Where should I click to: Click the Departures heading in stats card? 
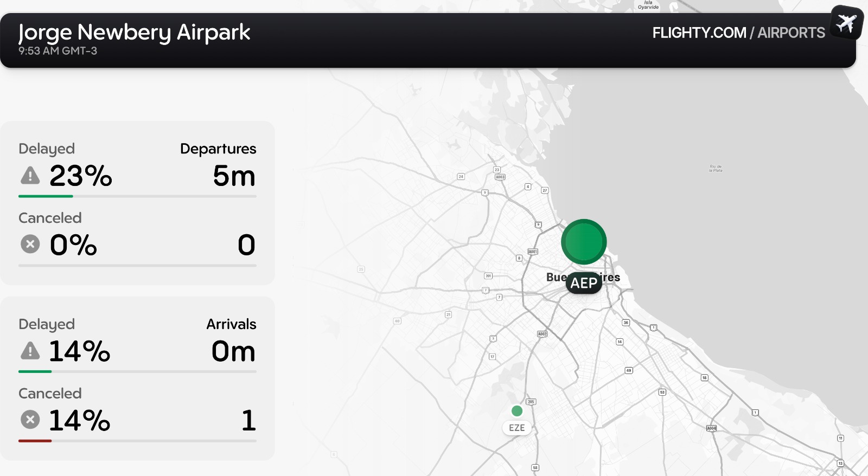(218, 149)
